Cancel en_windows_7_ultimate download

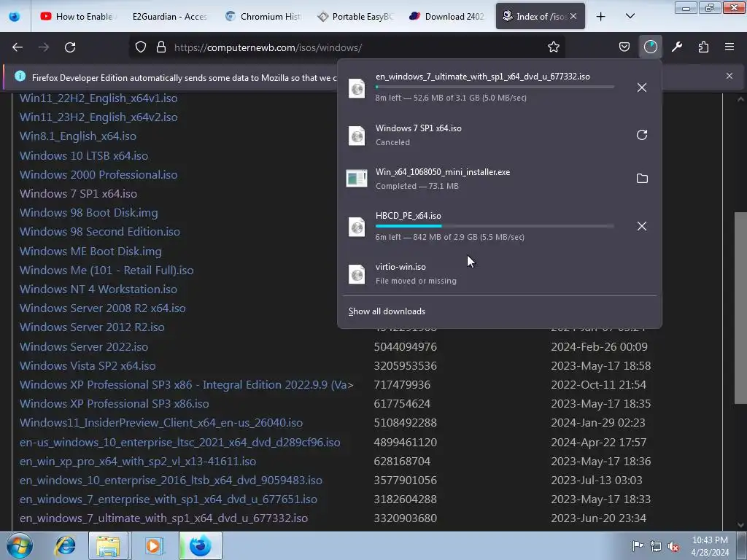pyautogui.click(x=642, y=87)
